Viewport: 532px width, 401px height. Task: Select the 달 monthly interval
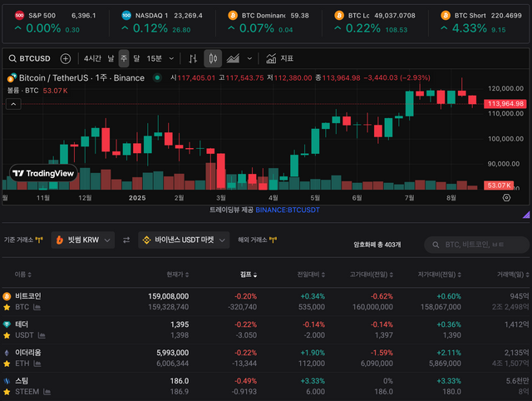[x=136, y=58]
